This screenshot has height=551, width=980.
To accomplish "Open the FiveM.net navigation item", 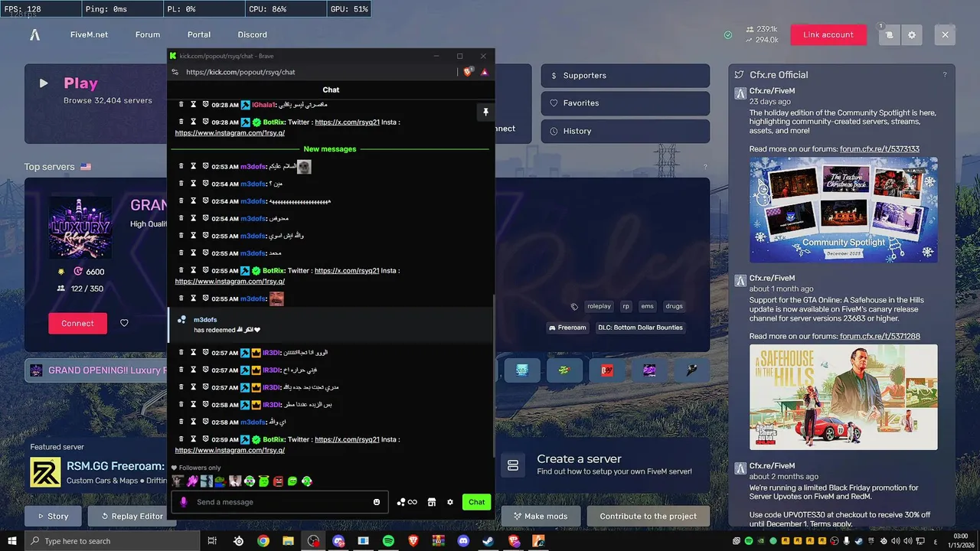I will pos(89,34).
